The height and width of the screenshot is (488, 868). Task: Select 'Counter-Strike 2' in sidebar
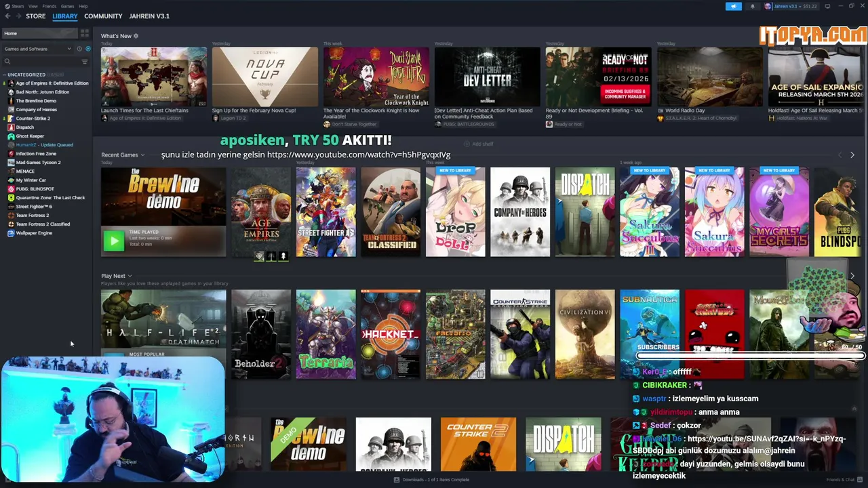click(x=33, y=119)
